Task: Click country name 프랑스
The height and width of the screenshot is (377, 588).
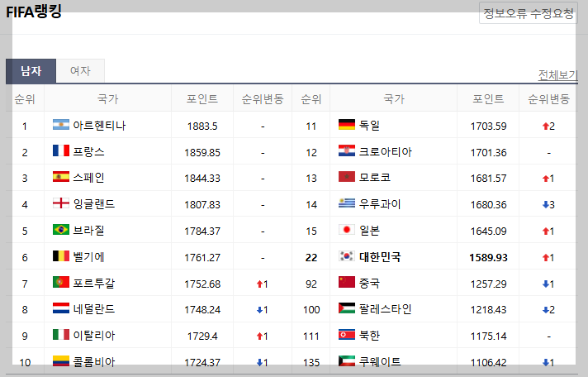Action: (x=88, y=151)
